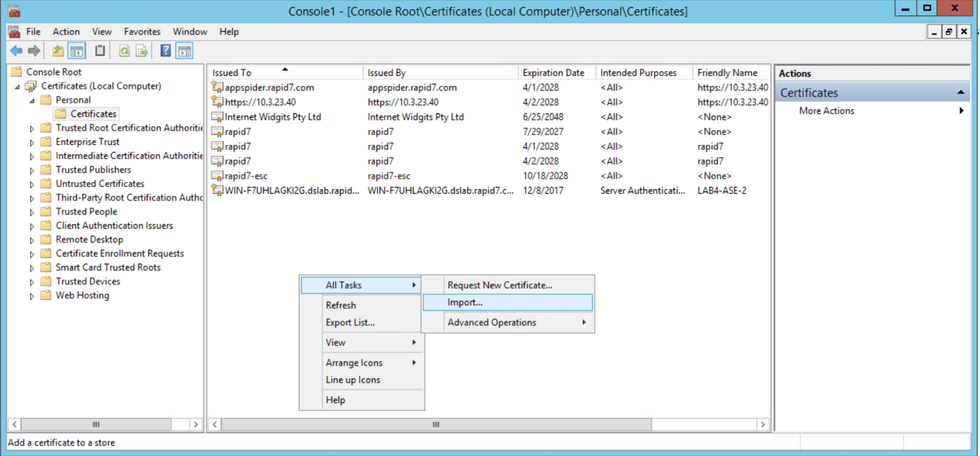
Task: Click the Forward arrow toolbar icon
Action: pyautogui.click(x=34, y=51)
